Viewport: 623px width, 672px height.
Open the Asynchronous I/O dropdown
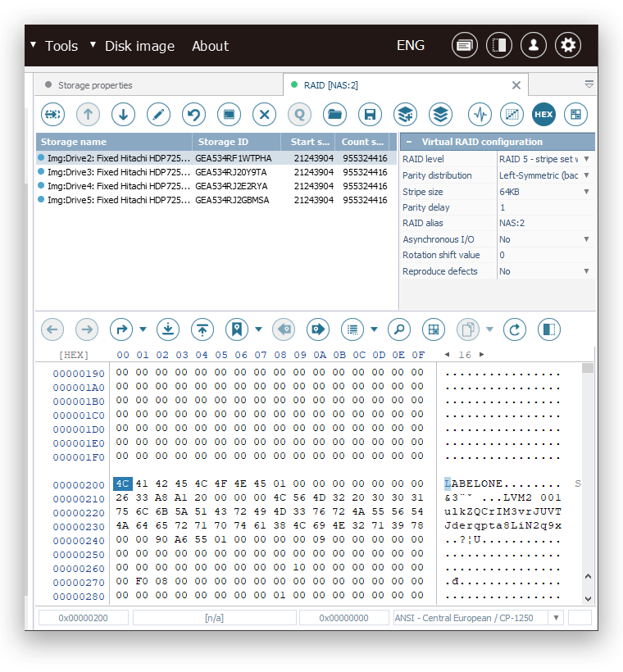[587, 239]
